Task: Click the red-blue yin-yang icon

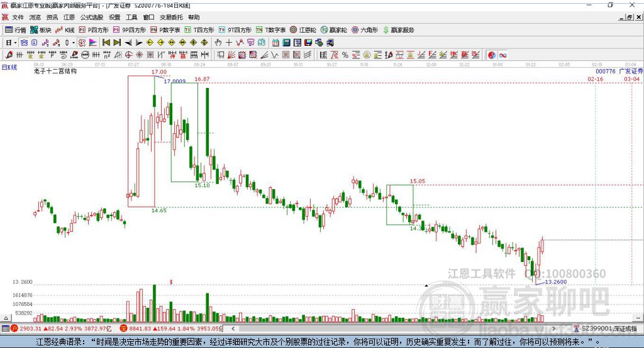Action: 492,55
